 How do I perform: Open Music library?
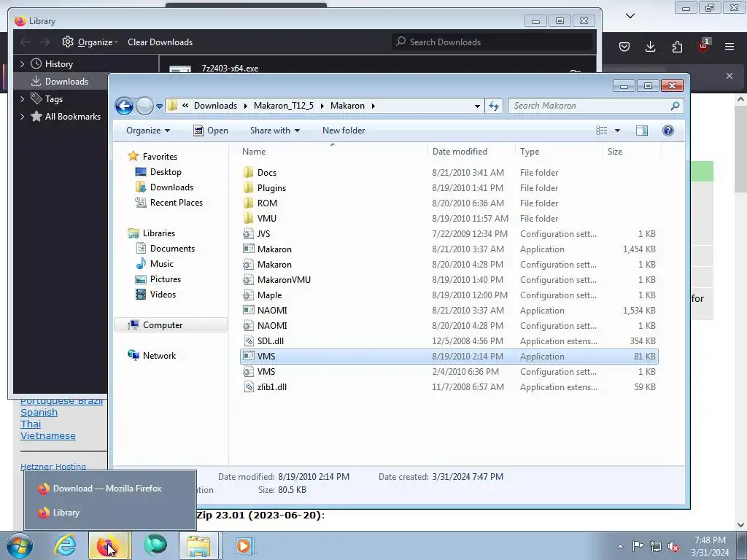(x=161, y=264)
